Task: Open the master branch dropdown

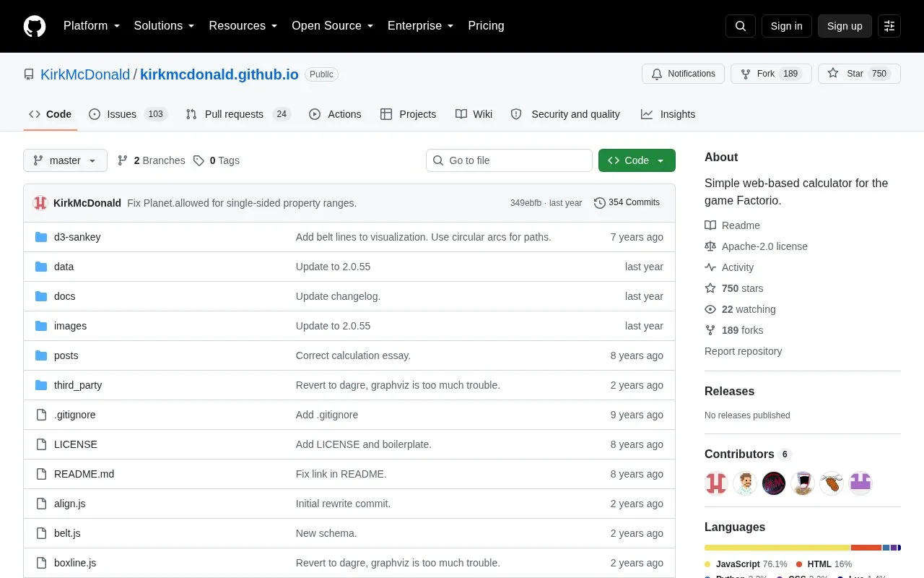Action: point(65,160)
